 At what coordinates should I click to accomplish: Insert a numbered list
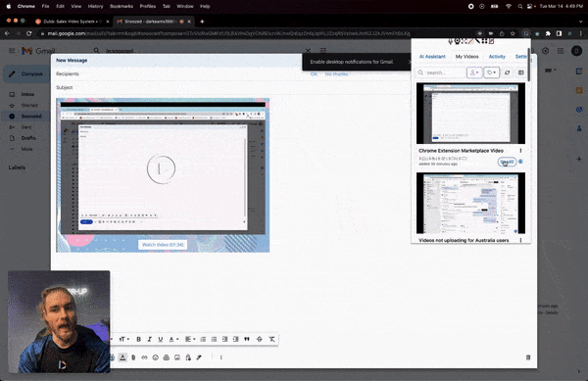click(x=203, y=339)
